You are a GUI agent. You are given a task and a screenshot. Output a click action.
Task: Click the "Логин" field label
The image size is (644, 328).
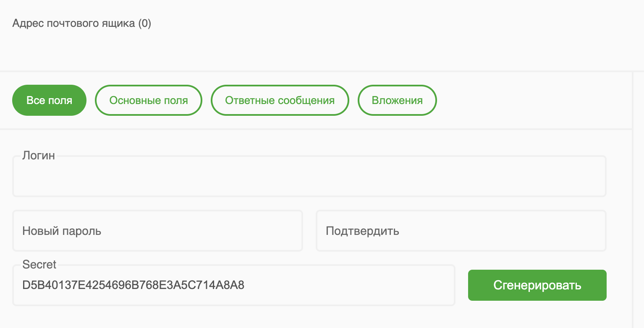(x=38, y=155)
